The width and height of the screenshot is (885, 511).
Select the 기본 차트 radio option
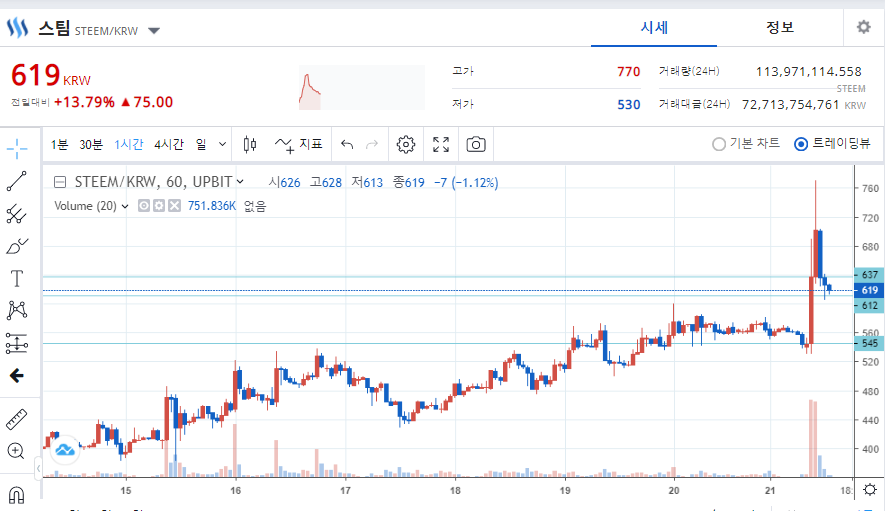tap(746, 144)
